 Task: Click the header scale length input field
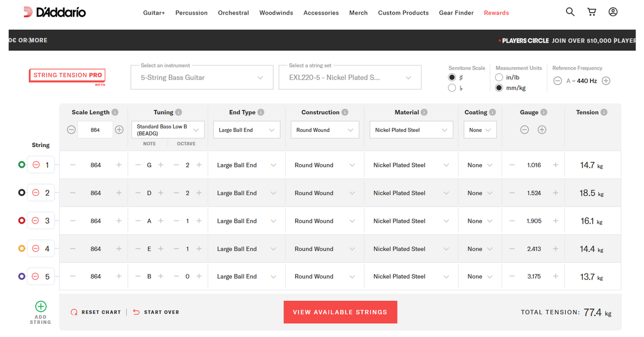pos(96,130)
